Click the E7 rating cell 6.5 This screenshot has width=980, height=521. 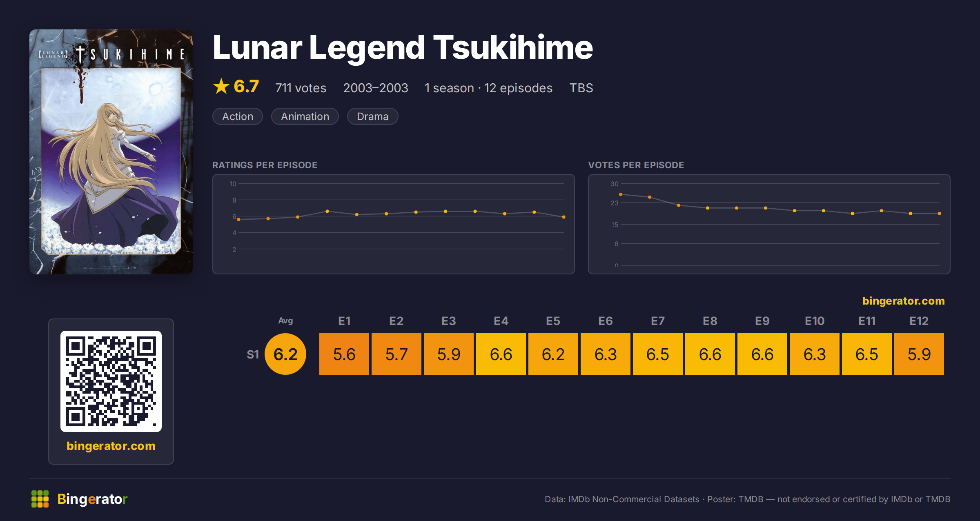(x=658, y=354)
